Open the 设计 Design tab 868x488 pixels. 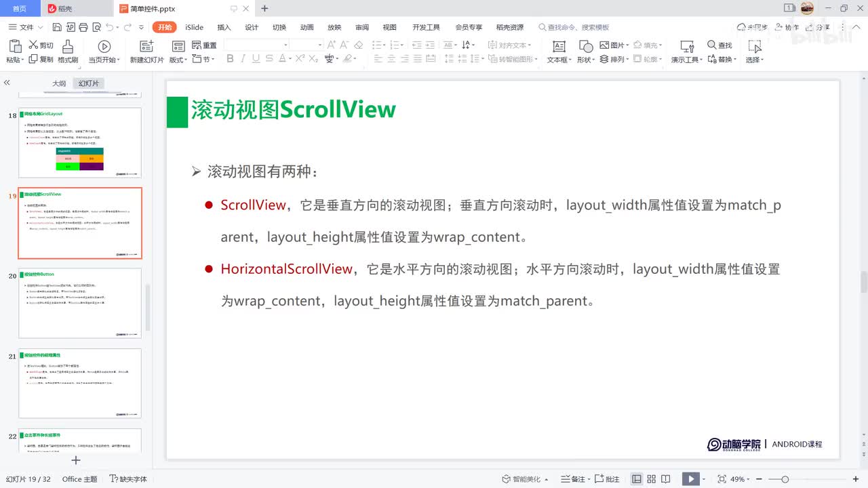pos(252,27)
